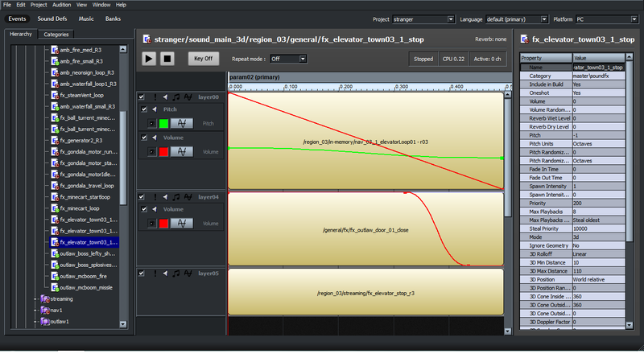Click the Property column header
644x362 pixels.
click(546, 58)
